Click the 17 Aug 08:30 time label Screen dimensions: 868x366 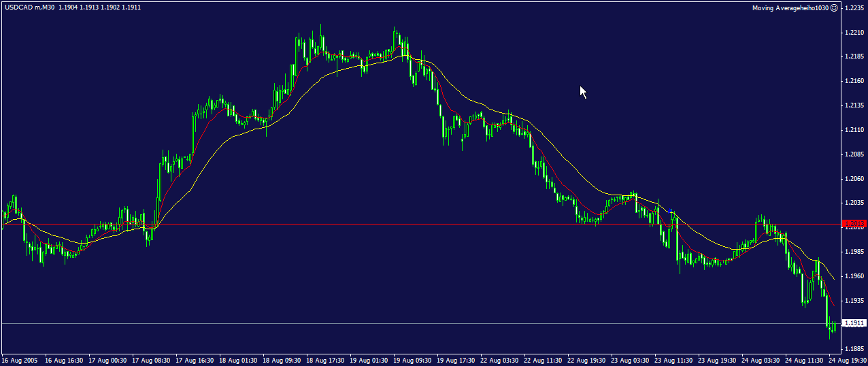click(x=151, y=359)
